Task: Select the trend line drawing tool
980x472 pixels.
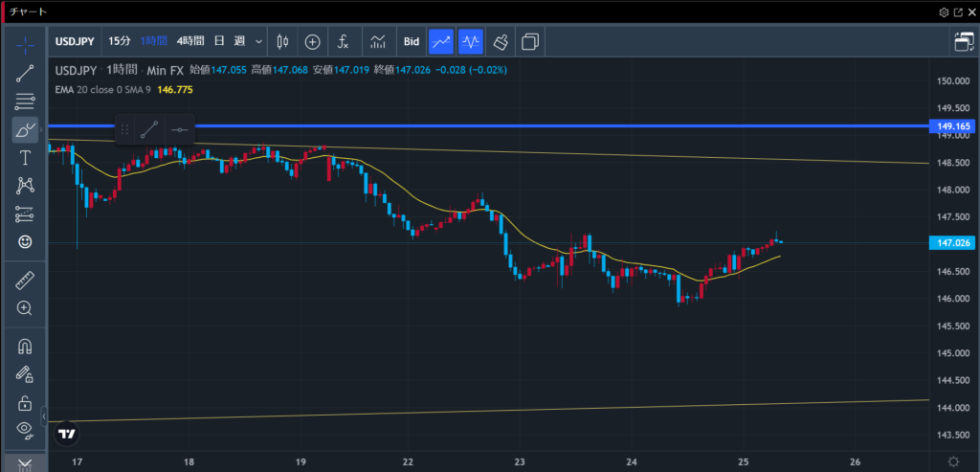Action: [x=25, y=73]
